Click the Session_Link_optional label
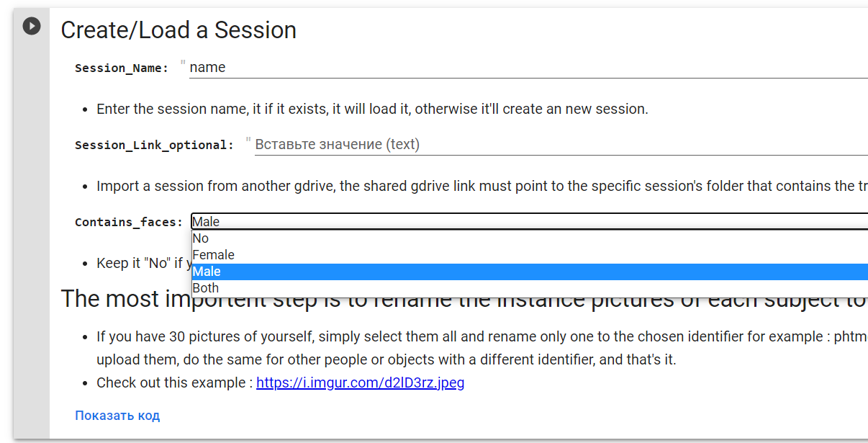Viewport: 868px width, 443px height. pyautogui.click(x=154, y=146)
